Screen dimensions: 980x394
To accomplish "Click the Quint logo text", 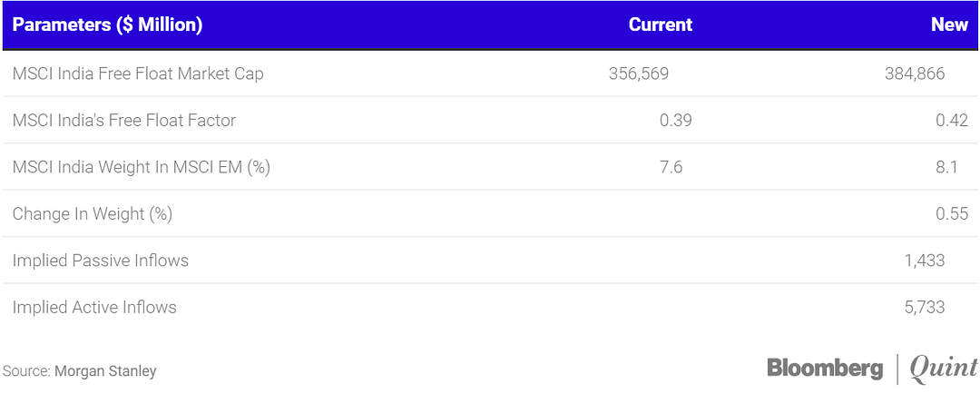I will [943, 368].
